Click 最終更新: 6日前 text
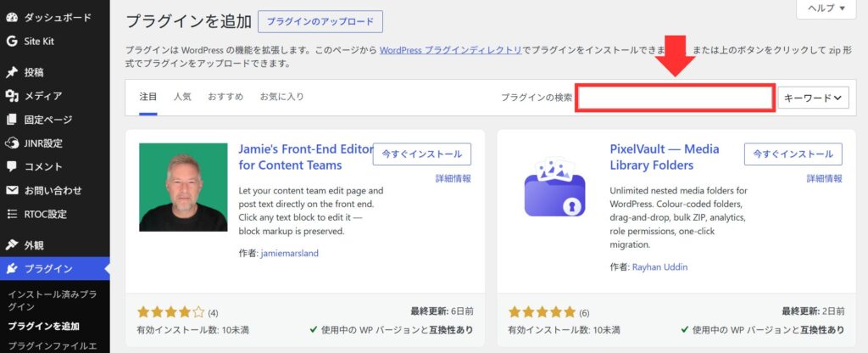The width and height of the screenshot is (868, 353). [x=442, y=311]
